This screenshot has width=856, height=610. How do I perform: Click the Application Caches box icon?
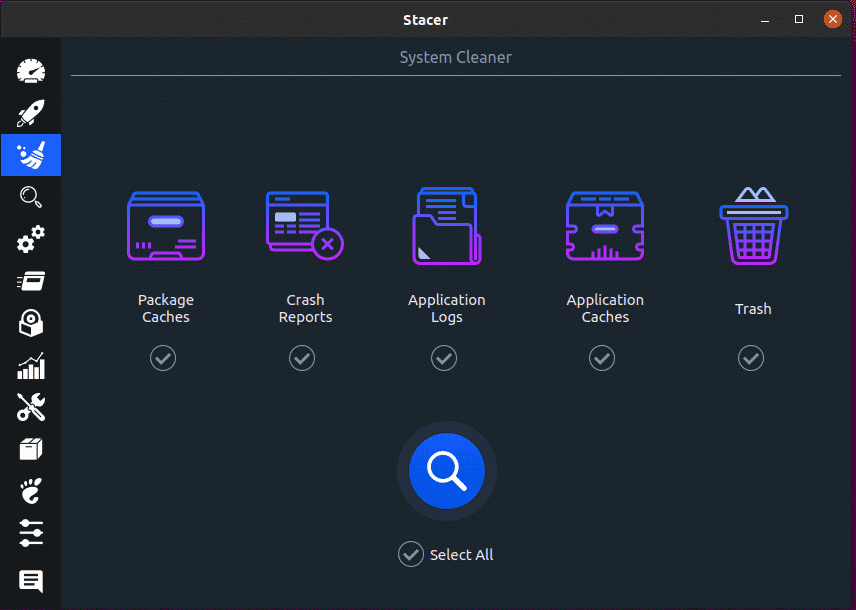(605, 226)
